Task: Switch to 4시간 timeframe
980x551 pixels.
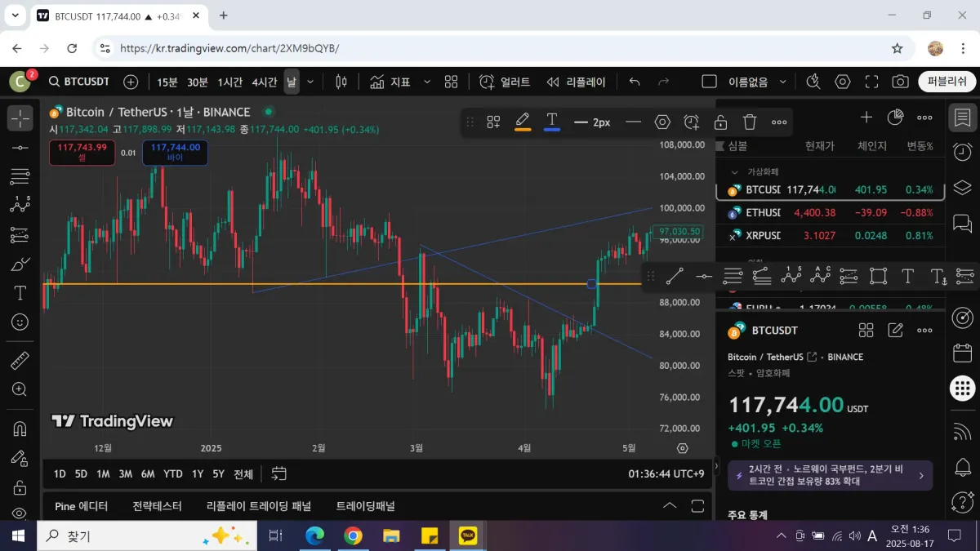Action: (x=265, y=82)
